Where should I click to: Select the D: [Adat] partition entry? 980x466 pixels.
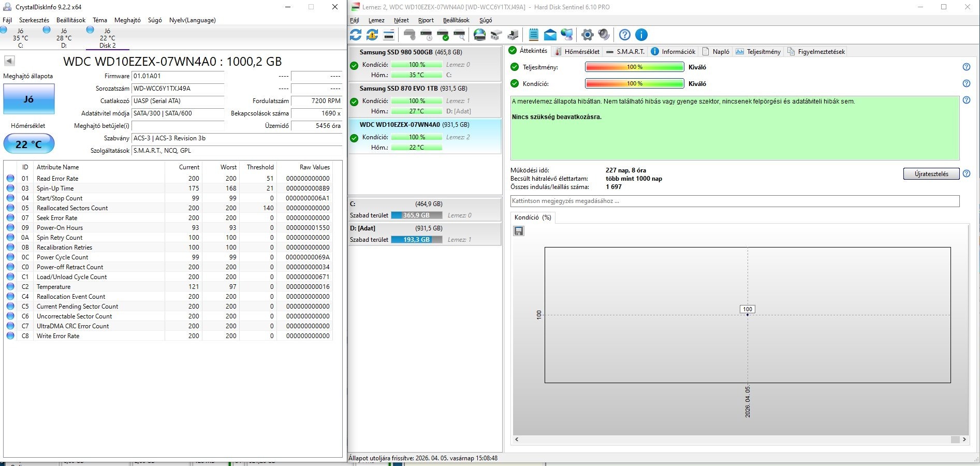click(x=425, y=234)
